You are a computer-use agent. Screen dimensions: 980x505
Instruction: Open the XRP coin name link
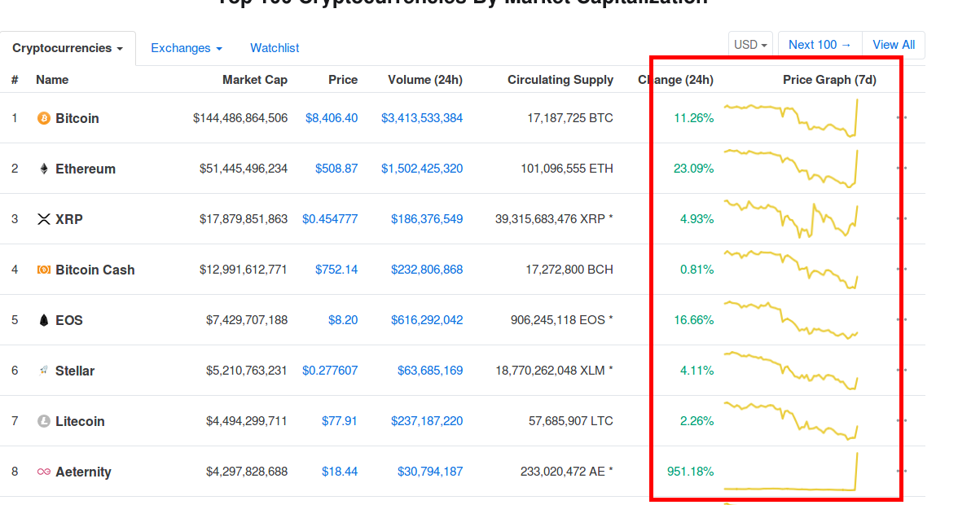point(69,219)
